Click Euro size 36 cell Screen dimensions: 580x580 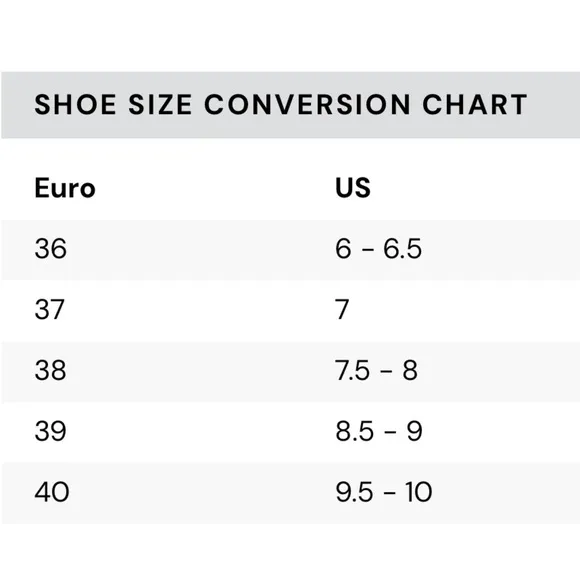51,248
